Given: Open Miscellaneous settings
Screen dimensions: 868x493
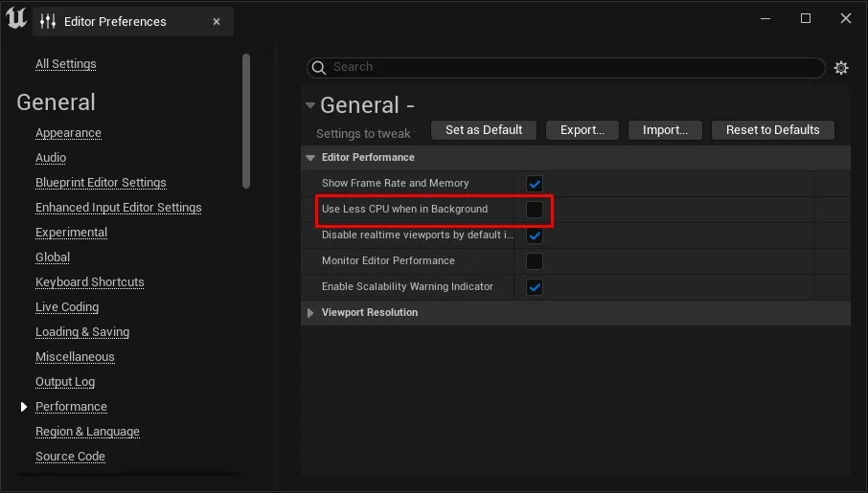Looking at the screenshot, I should 75,357.
